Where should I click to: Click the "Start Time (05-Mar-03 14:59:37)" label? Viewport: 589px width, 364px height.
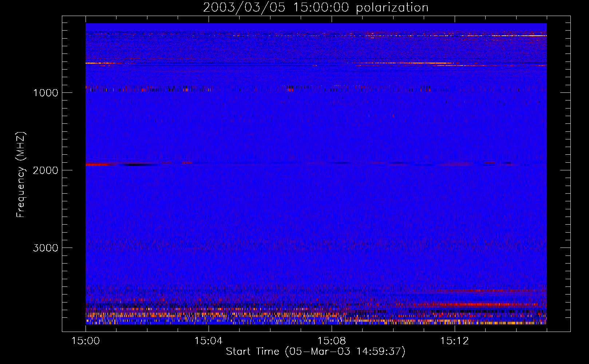tap(316, 352)
